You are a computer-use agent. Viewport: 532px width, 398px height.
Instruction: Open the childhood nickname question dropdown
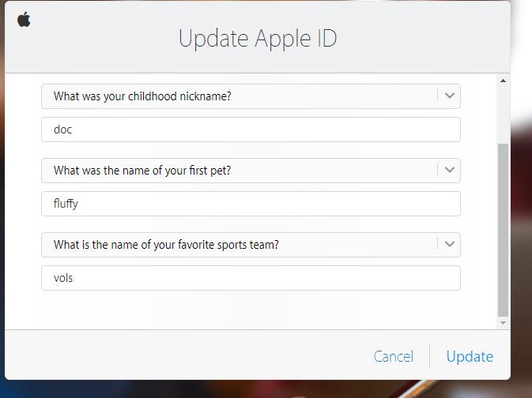point(251,96)
